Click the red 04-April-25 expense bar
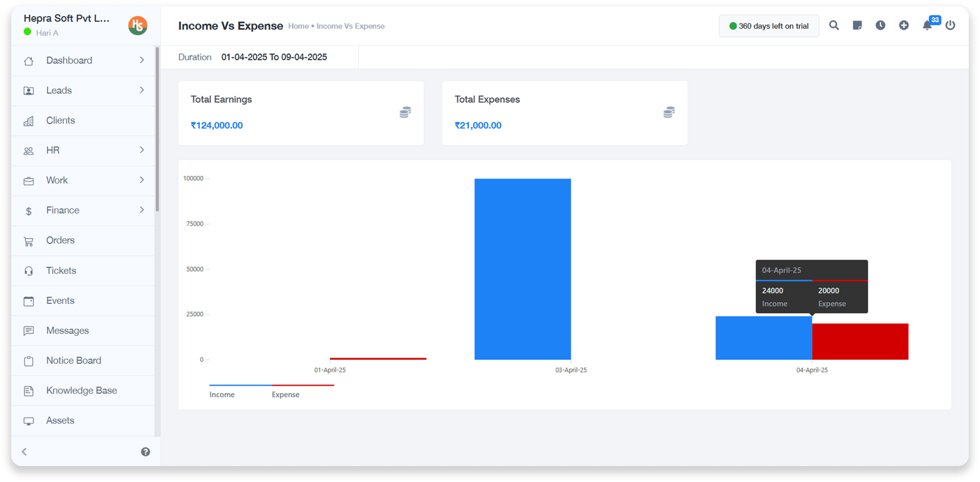The height and width of the screenshot is (482, 980). [860, 342]
